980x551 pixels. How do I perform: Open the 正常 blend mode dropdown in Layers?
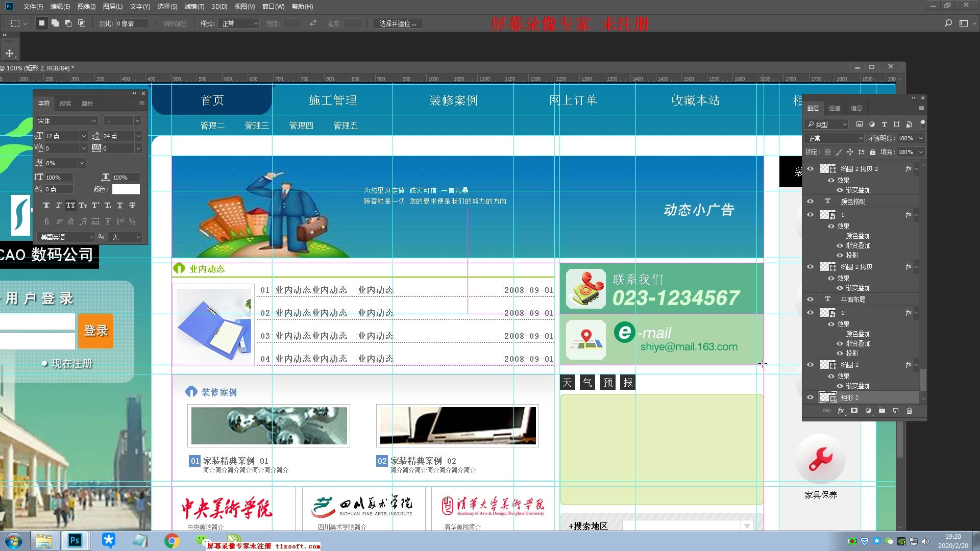835,138
